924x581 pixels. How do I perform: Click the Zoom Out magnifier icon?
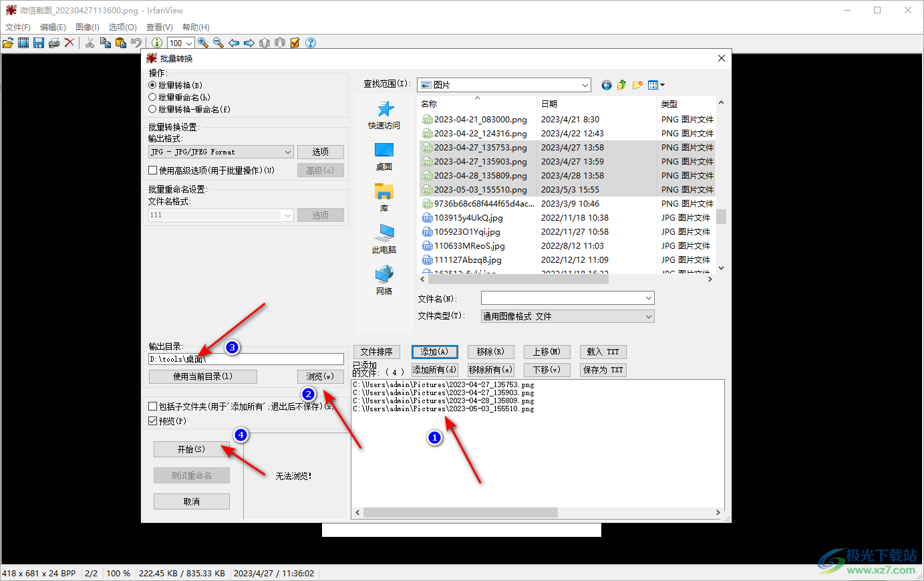click(218, 43)
